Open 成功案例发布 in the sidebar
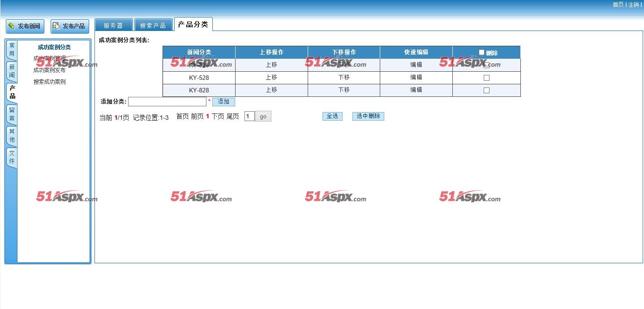 coord(49,70)
